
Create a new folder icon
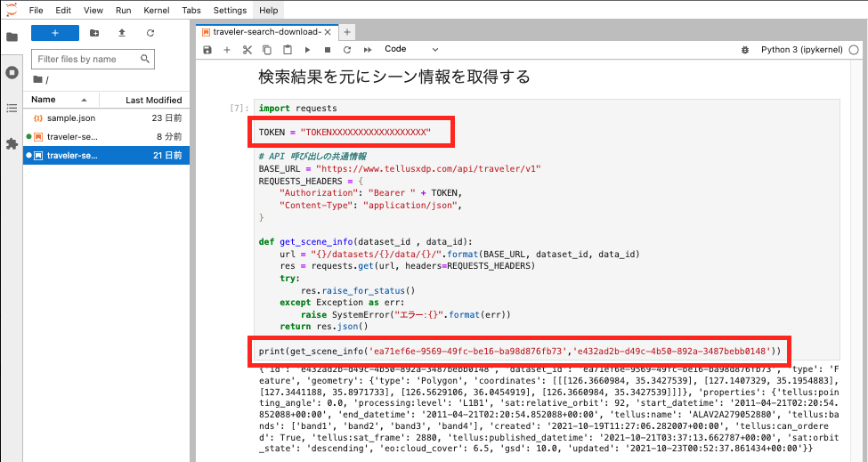coord(94,33)
